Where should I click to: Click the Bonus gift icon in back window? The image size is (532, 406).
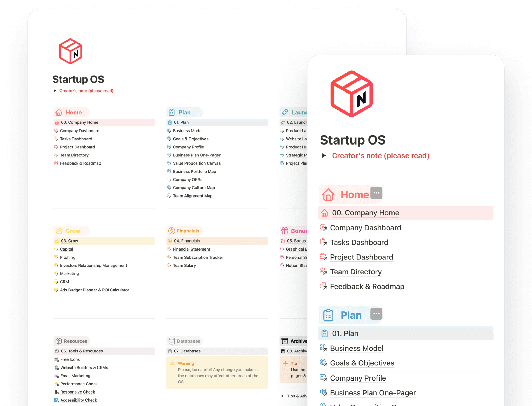285,231
